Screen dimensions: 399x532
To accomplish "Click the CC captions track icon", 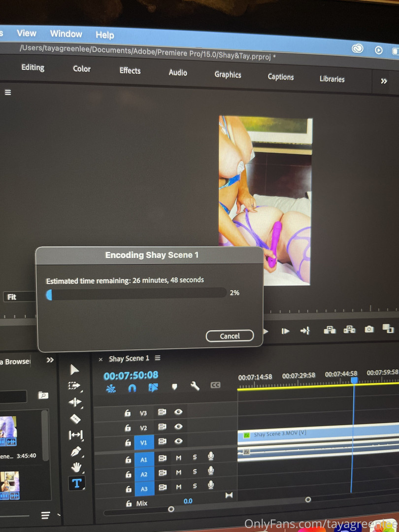I will [x=215, y=385].
